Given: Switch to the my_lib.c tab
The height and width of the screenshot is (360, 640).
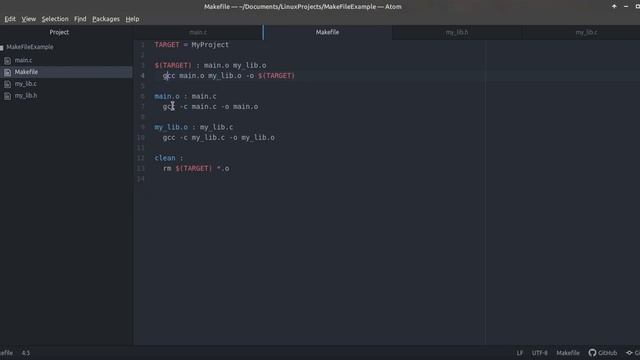Looking at the screenshot, I should tap(586, 32).
